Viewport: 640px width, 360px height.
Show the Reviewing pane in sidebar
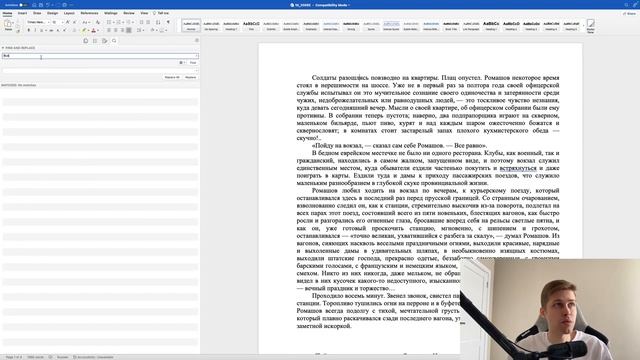(x=104, y=41)
